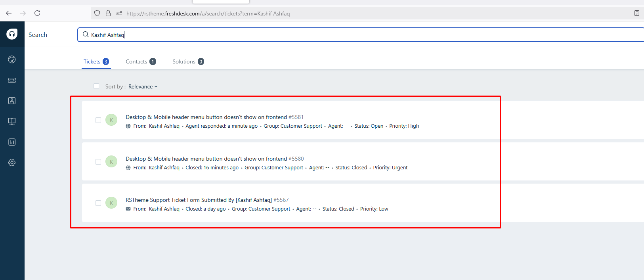Open the Contacts icon in the sidebar
The image size is (644, 280).
point(12,101)
